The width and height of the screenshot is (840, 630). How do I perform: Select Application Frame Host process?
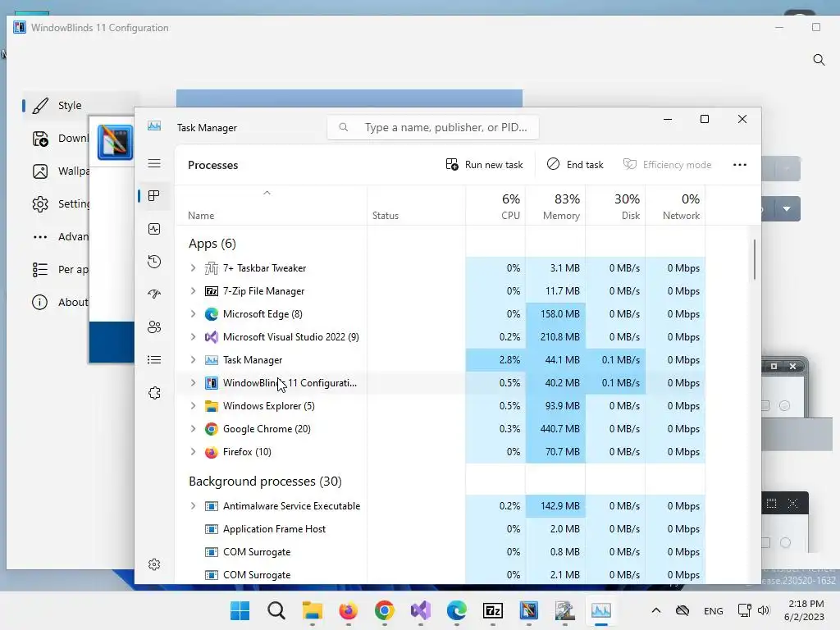click(440, 529)
